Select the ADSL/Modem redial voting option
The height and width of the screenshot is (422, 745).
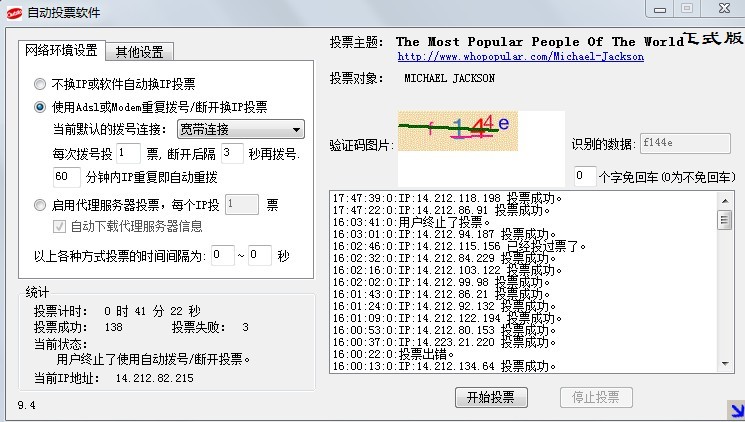click(x=40, y=107)
